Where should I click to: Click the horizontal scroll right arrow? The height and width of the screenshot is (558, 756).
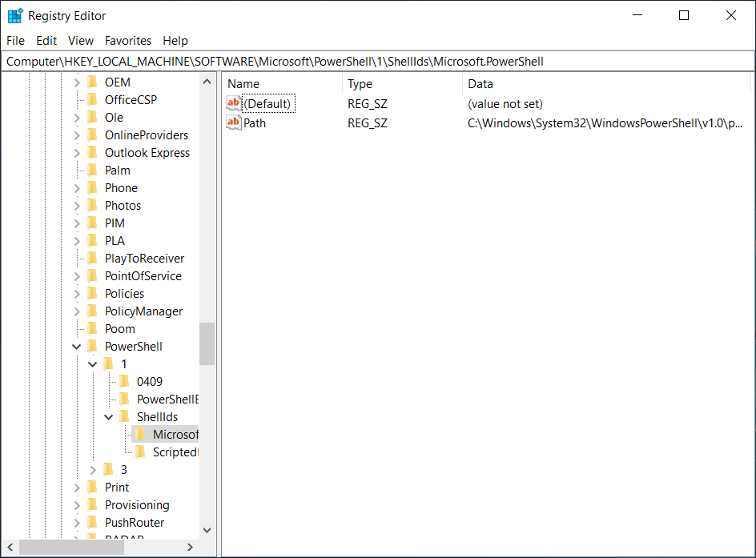pyautogui.click(x=190, y=547)
